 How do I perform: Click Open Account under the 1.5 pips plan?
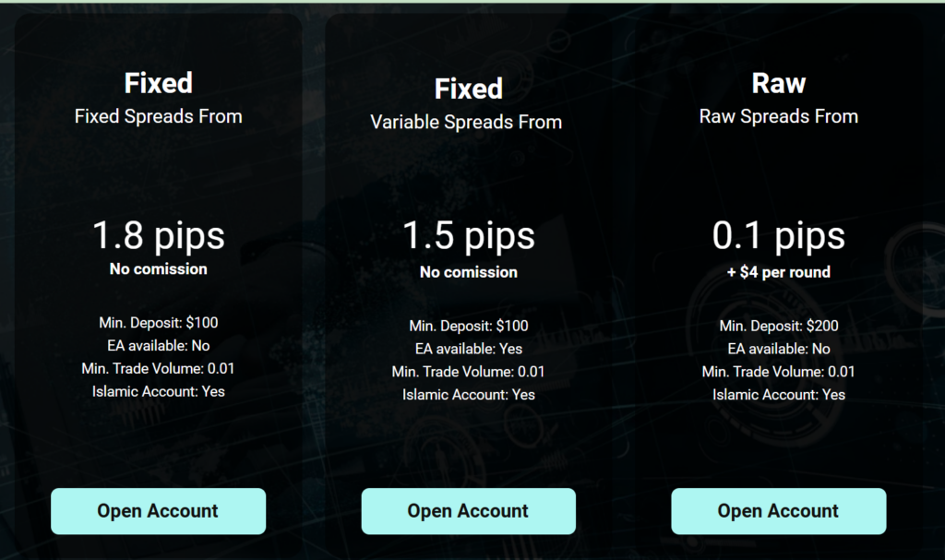468,511
